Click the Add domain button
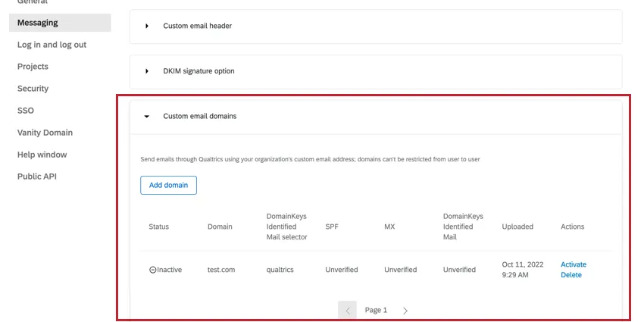Image resolution: width=644 pixels, height=322 pixels. click(168, 186)
